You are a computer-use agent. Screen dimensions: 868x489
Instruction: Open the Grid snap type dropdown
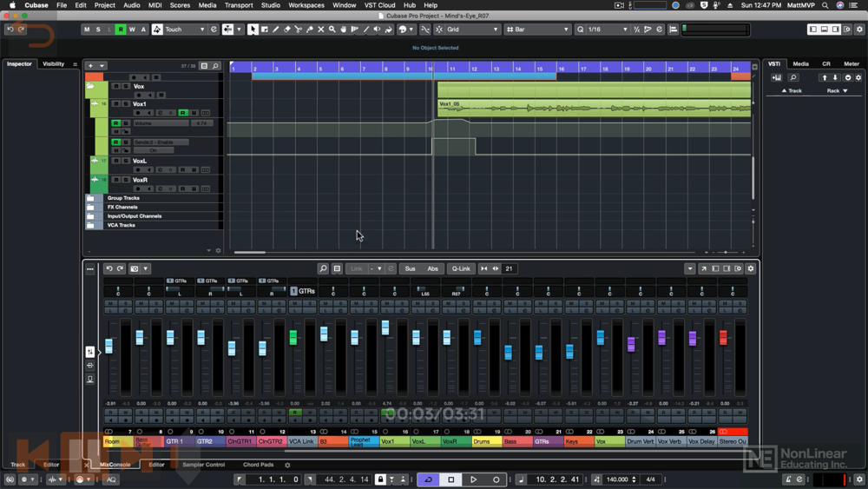coord(473,30)
